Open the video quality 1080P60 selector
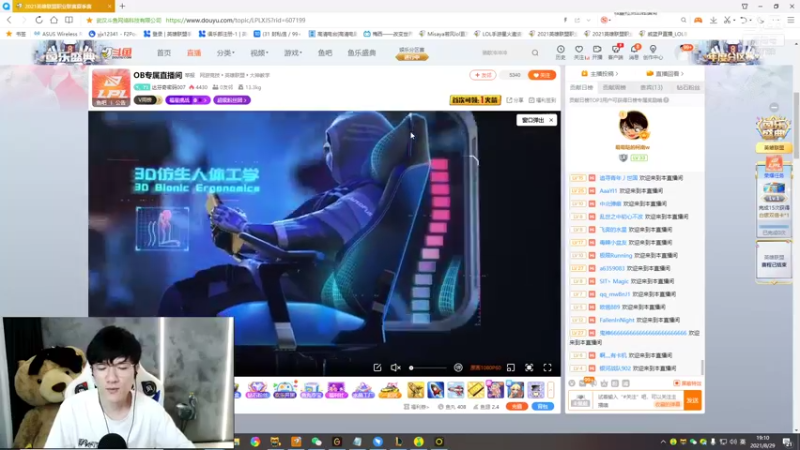 tap(485, 367)
